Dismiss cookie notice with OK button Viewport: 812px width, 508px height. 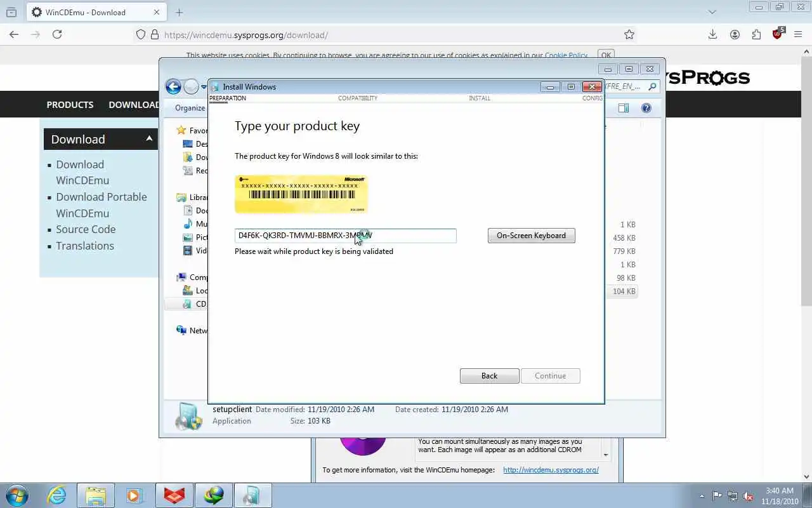606,55
